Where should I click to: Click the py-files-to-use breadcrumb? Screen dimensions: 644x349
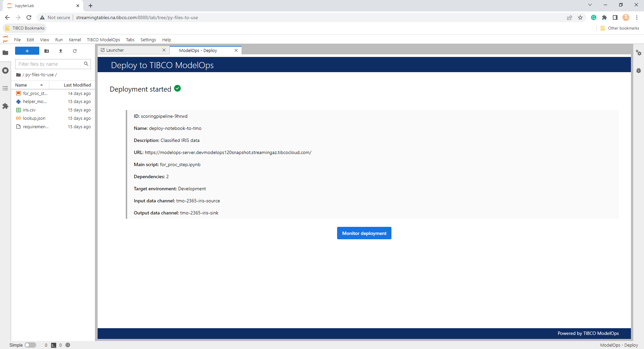[x=40, y=75]
